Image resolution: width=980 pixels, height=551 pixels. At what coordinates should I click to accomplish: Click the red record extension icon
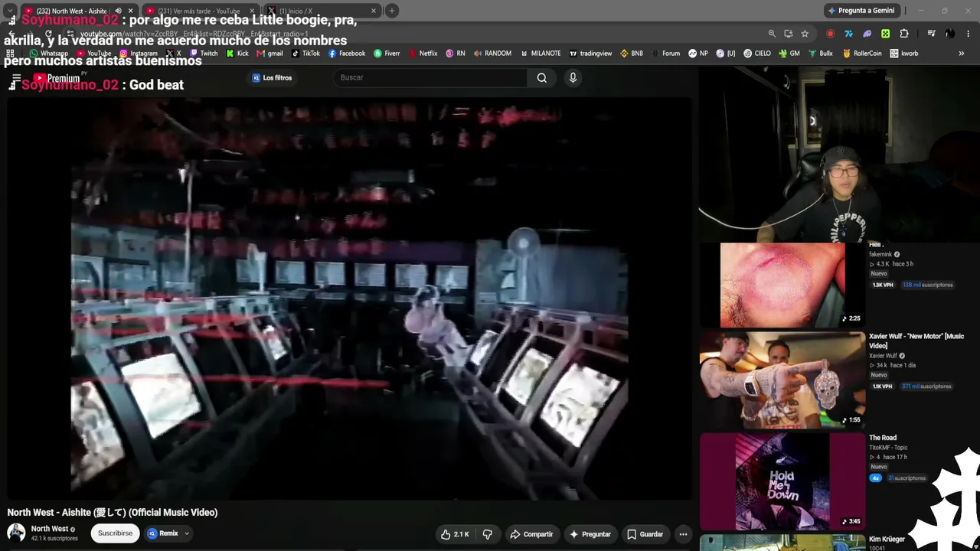click(831, 34)
